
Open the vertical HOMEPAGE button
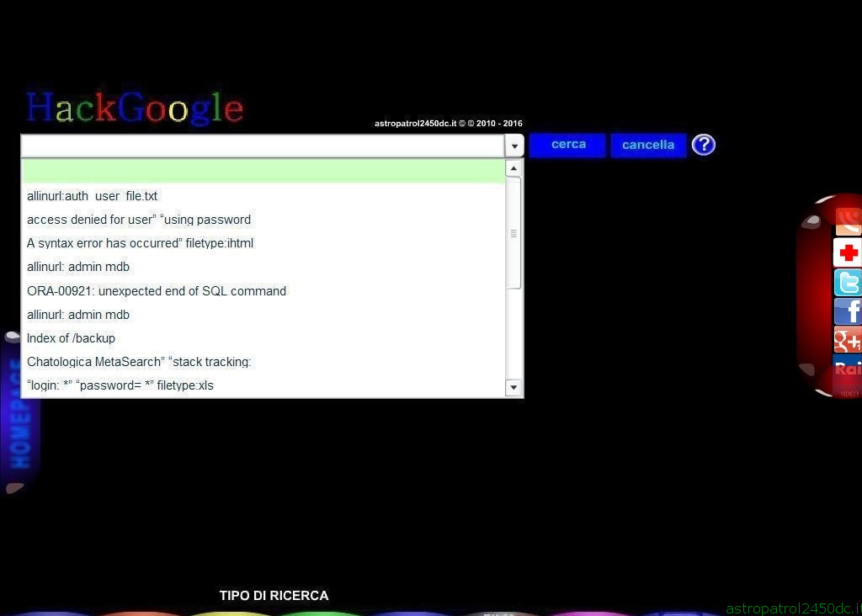point(20,412)
